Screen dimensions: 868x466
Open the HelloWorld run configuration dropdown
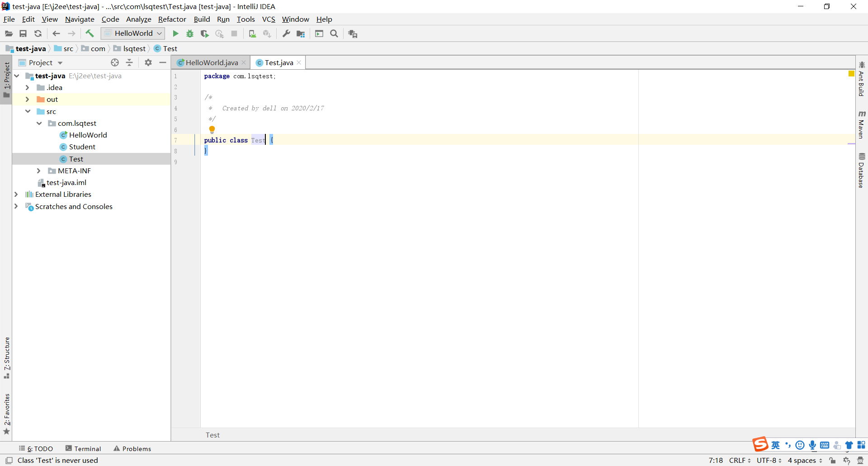(159, 33)
